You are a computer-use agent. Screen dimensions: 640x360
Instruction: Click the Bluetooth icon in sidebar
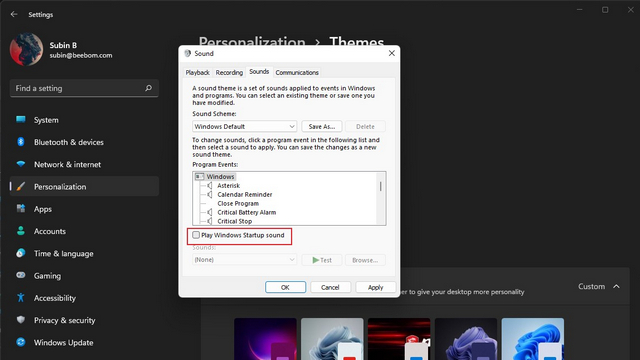21,142
